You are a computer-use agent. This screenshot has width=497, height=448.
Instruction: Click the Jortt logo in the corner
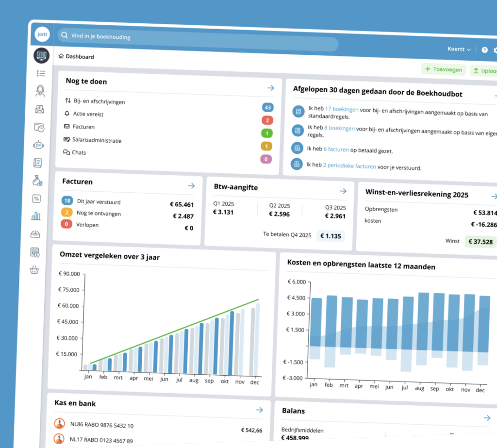[42, 35]
